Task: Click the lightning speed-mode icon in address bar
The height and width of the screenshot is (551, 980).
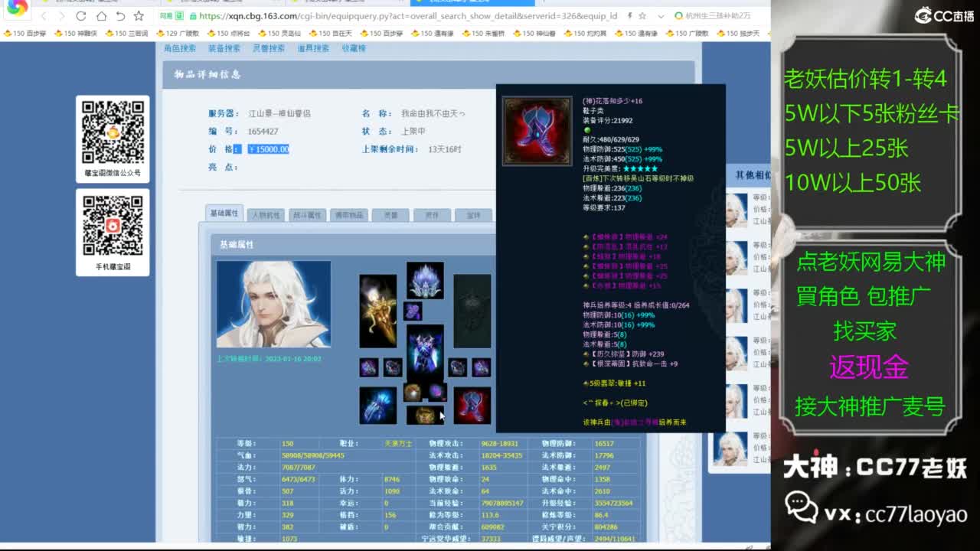Action: pos(629,16)
